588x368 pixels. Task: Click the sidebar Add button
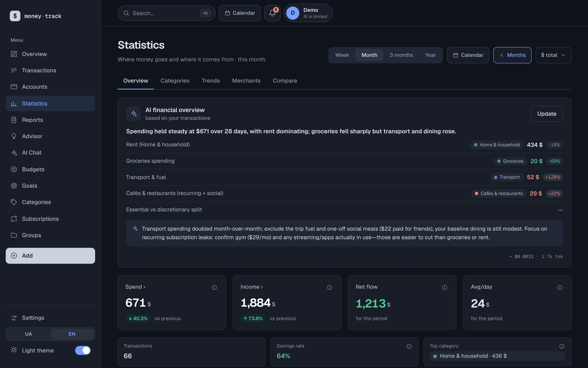(50, 256)
